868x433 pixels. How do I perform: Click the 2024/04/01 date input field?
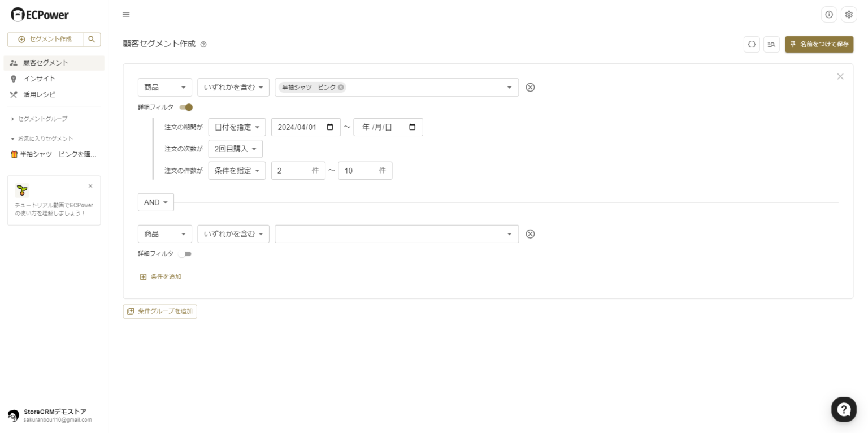300,127
